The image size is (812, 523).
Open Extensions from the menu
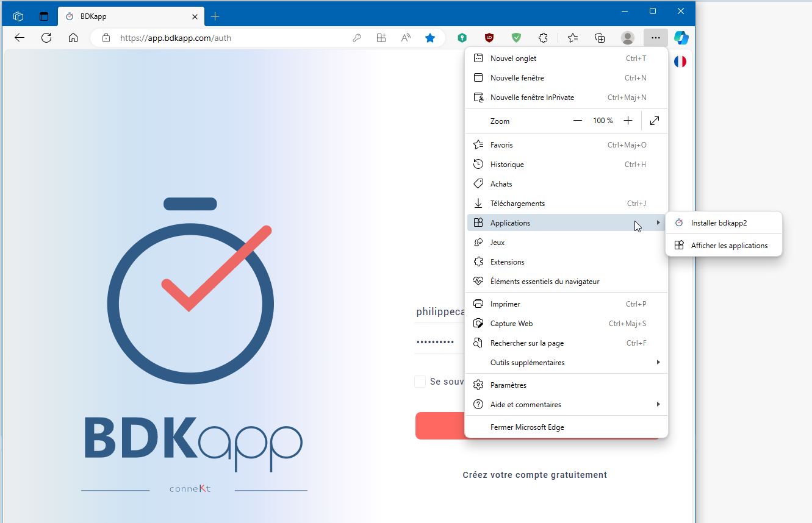[x=566, y=262]
